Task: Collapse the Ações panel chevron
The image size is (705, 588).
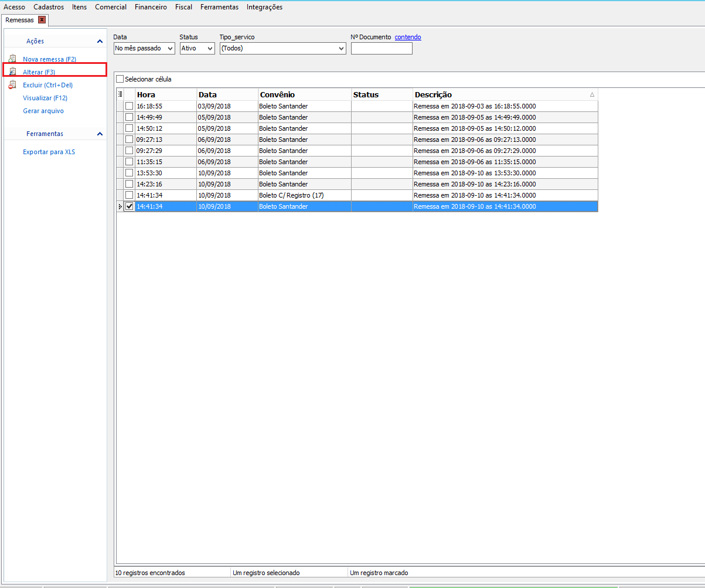Action: pyautogui.click(x=100, y=41)
